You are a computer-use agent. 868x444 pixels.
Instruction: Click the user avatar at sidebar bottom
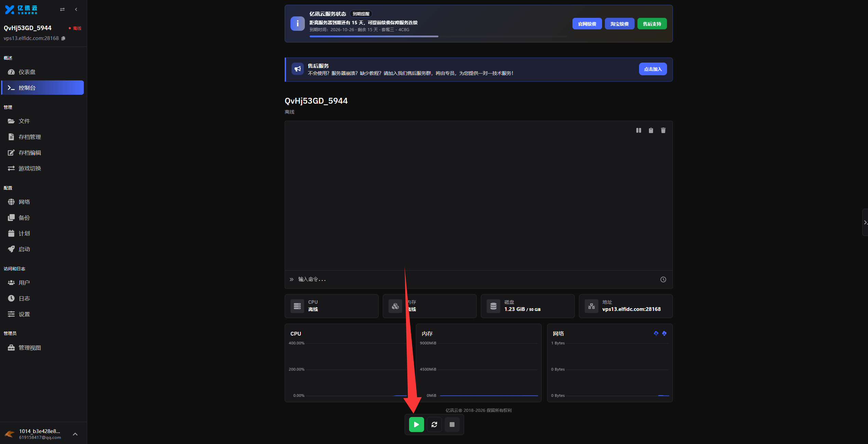point(9,434)
